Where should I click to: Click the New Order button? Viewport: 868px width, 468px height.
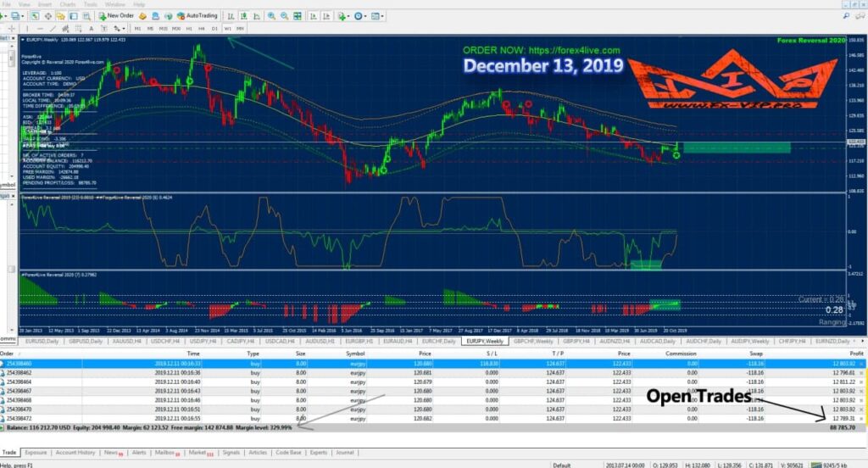pos(116,15)
